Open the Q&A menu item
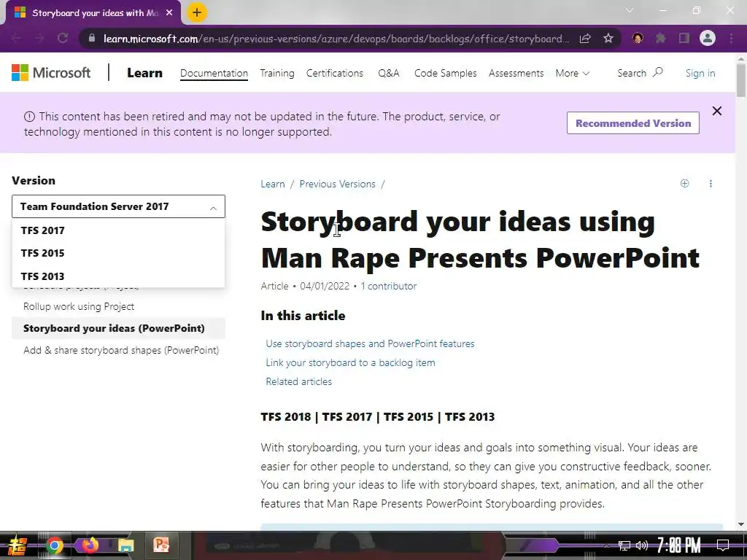747x560 pixels. 389,73
